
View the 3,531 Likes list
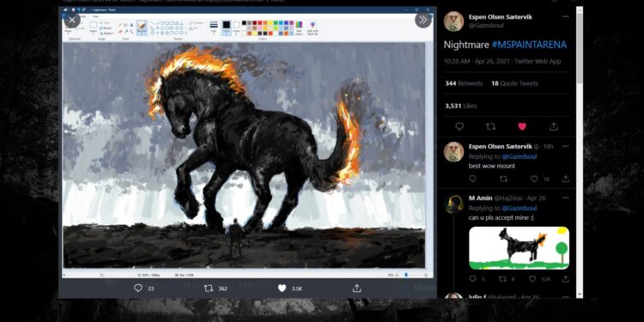(x=461, y=106)
